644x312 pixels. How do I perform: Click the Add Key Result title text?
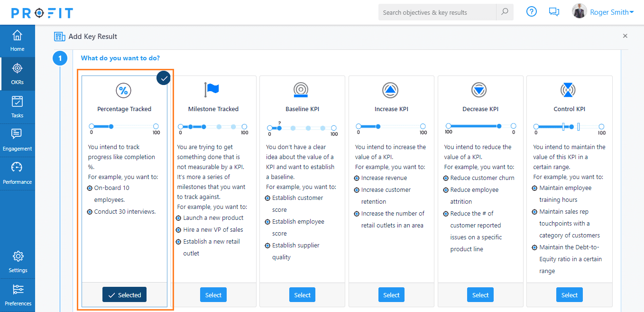pyautogui.click(x=93, y=37)
